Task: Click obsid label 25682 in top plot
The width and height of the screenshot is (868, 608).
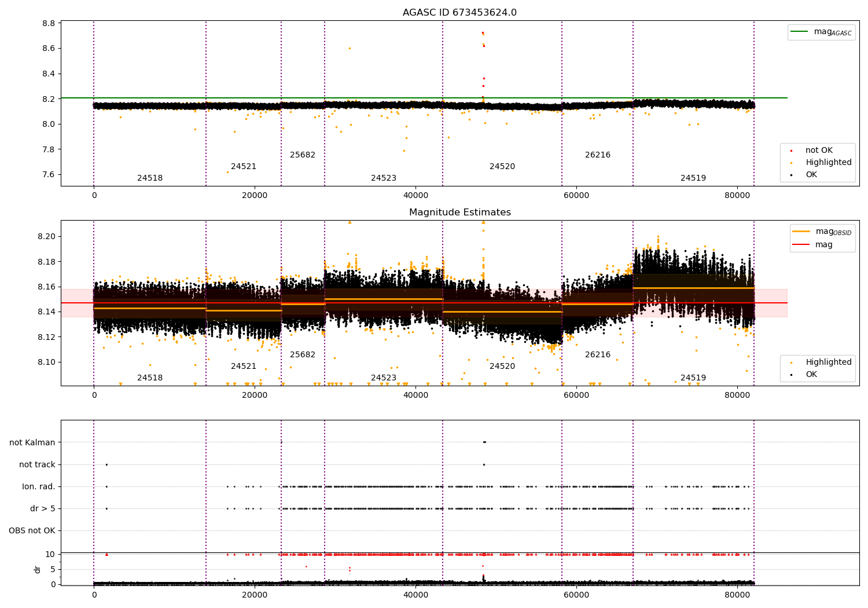Action: [x=303, y=155]
